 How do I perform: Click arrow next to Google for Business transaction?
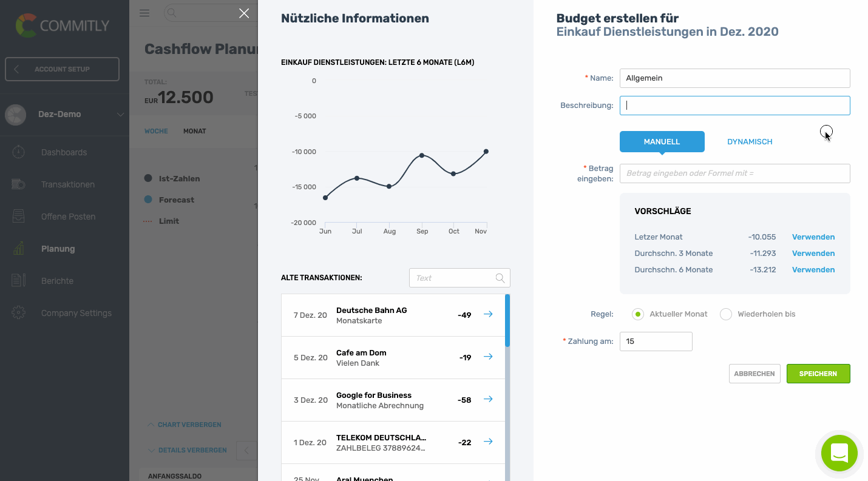tap(487, 399)
